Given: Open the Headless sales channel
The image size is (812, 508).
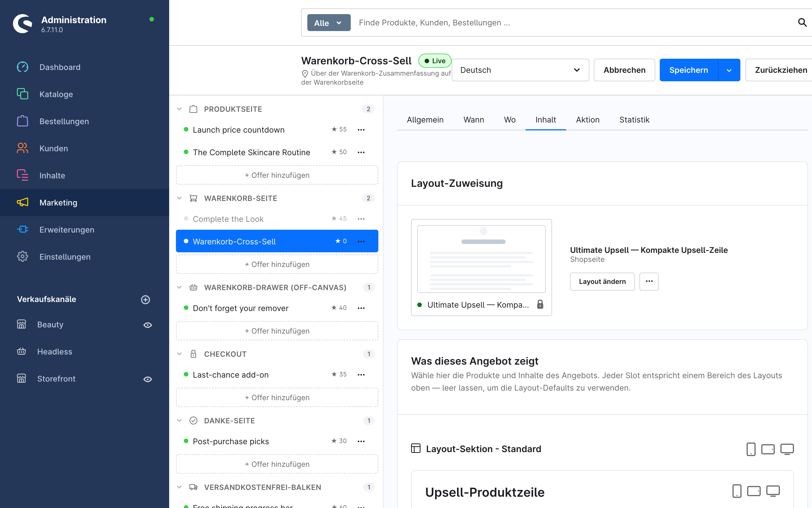Looking at the screenshot, I should click(54, 351).
